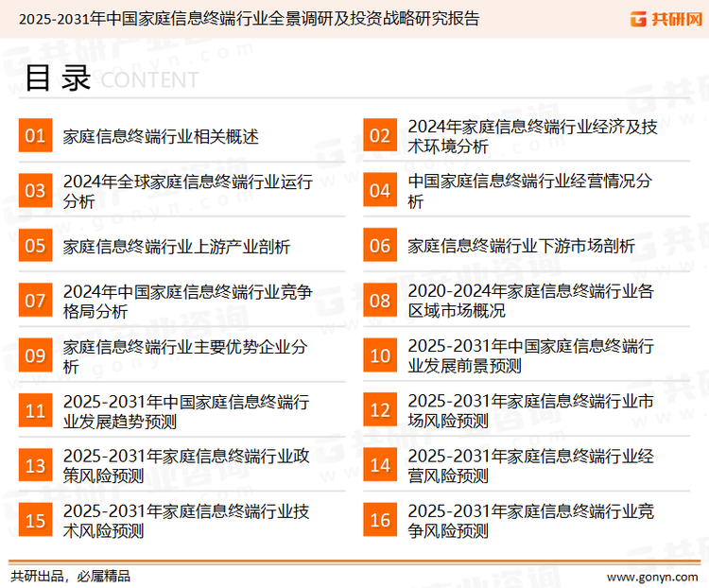Screen dimensions: 709x588
Task: Click the orange 01 chapter number badge
Action: click(35, 136)
